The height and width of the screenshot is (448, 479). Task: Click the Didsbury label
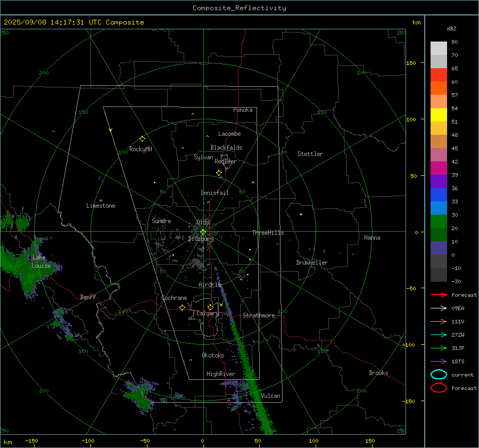click(201, 239)
